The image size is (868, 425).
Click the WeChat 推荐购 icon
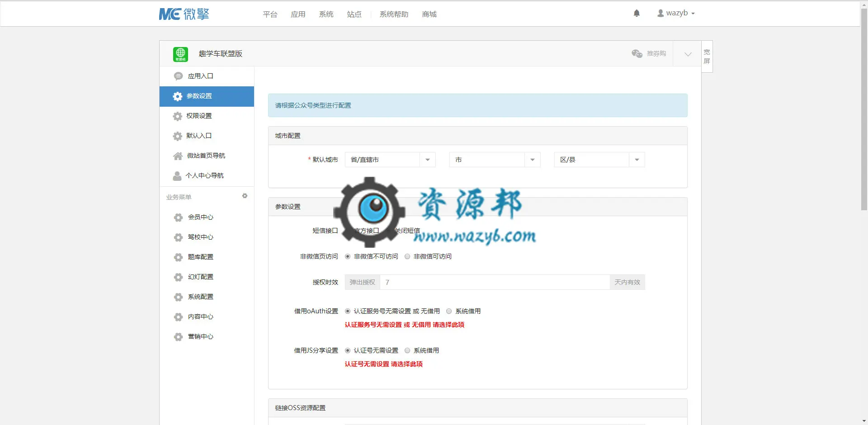tap(637, 53)
